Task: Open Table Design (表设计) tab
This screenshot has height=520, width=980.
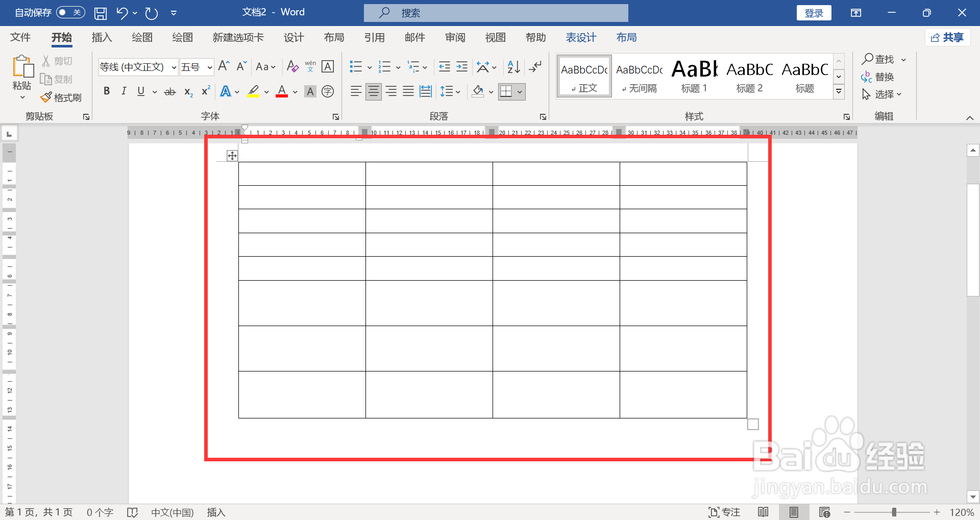Action: [x=581, y=37]
